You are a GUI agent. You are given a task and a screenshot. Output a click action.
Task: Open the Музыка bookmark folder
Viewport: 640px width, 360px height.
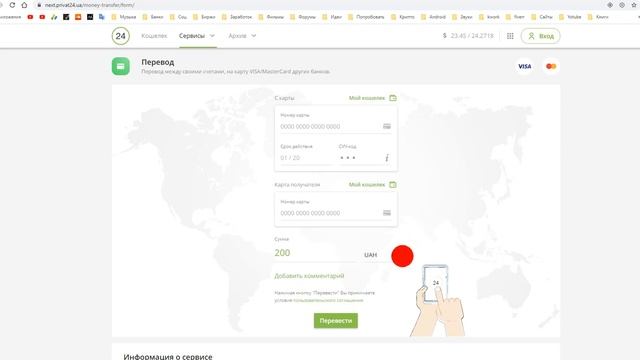pos(124,17)
